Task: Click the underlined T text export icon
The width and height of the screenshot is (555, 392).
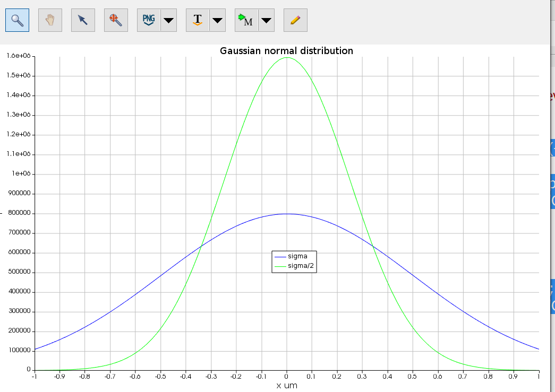Action: [198, 20]
